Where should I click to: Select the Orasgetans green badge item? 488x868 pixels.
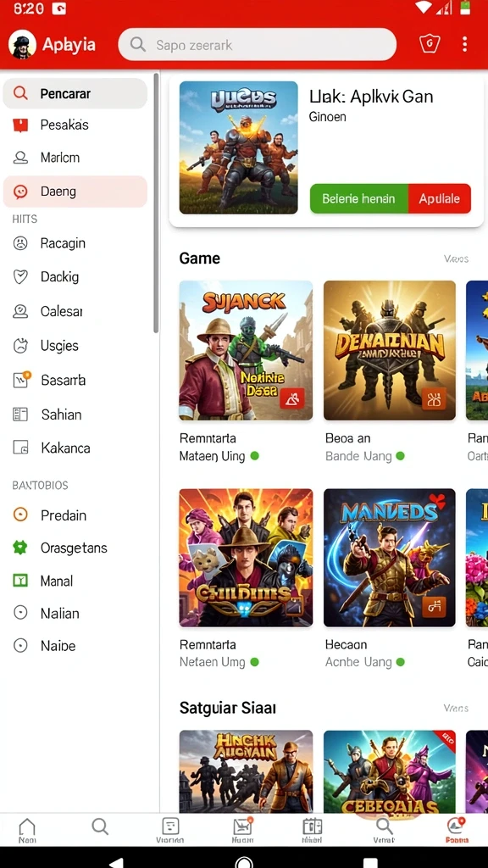75,548
